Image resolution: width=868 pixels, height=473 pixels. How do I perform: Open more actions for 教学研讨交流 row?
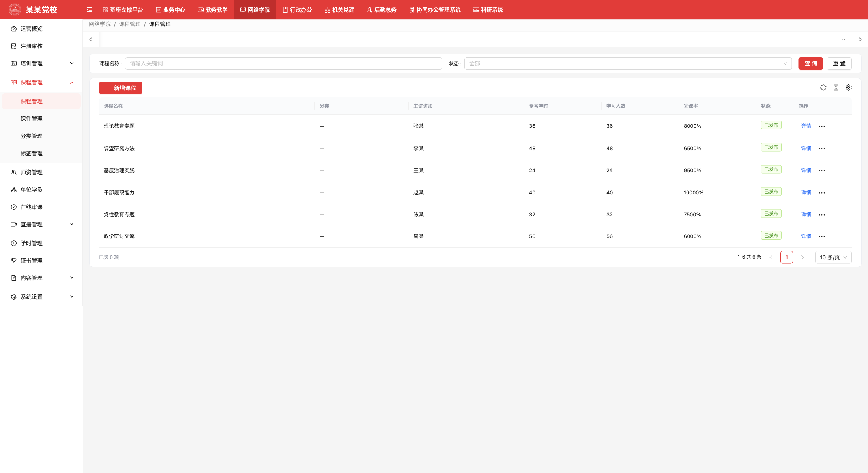(822, 236)
